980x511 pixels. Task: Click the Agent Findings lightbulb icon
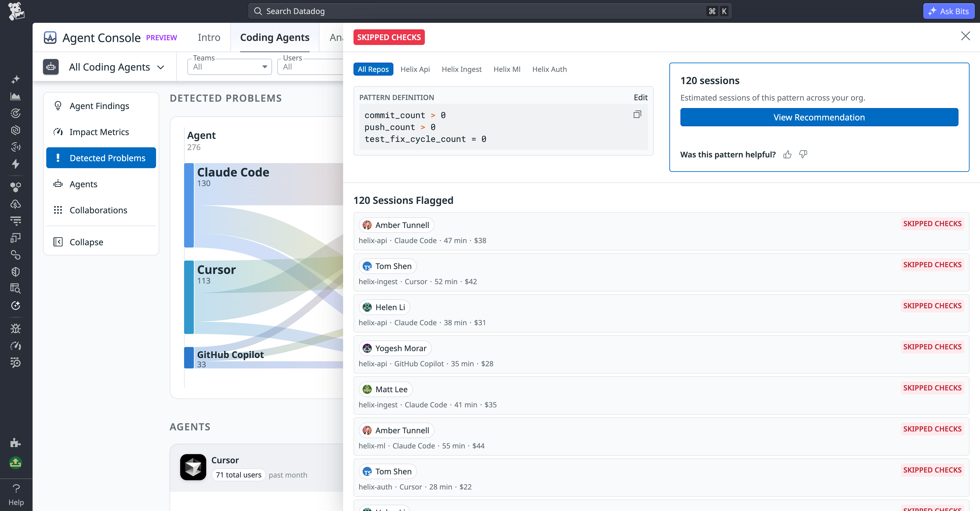point(58,106)
